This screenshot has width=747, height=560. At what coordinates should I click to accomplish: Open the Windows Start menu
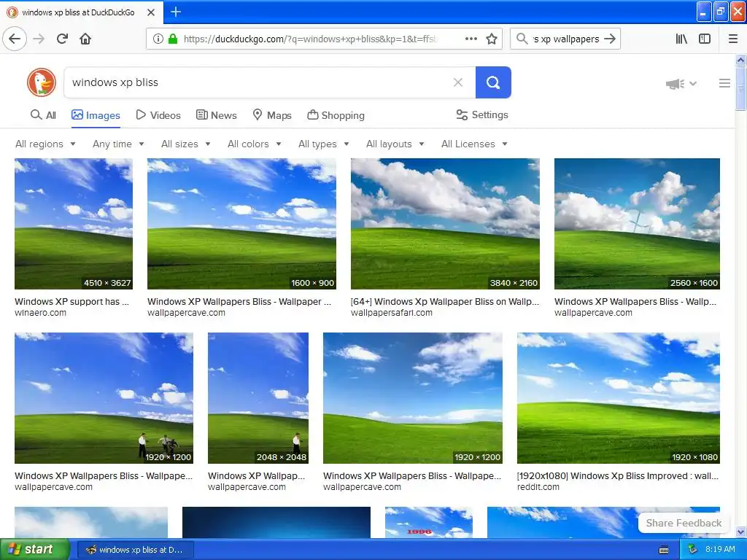(x=34, y=549)
